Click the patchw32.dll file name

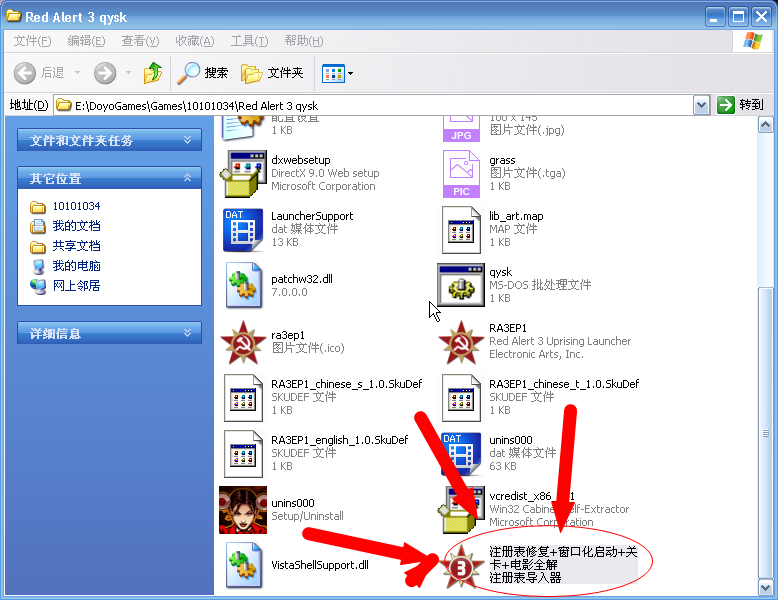[302, 279]
